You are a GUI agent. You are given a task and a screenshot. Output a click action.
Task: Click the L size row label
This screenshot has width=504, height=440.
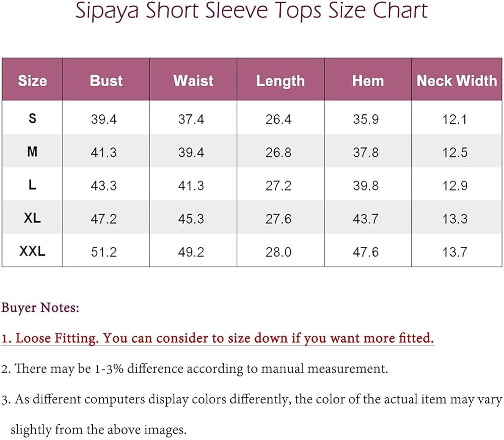click(x=32, y=185)
